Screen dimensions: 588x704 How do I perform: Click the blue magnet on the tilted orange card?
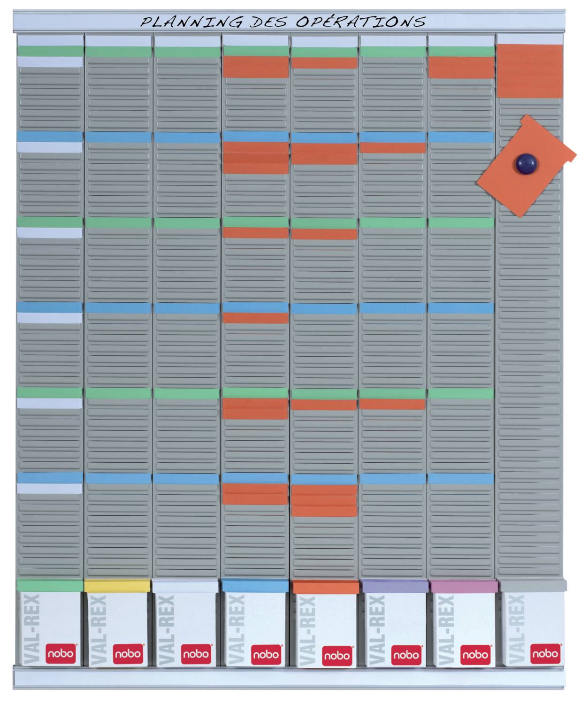pyautogui.click(x=526, y=164)
